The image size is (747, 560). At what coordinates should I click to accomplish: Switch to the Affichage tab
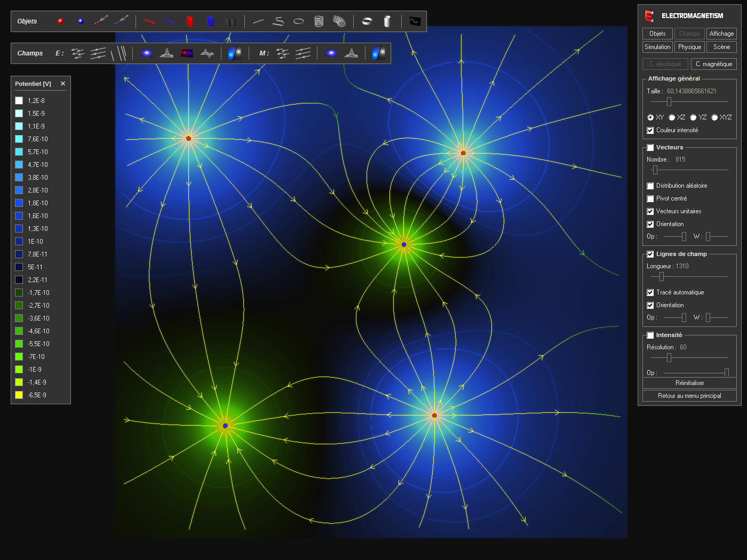[x=721, y=33]
